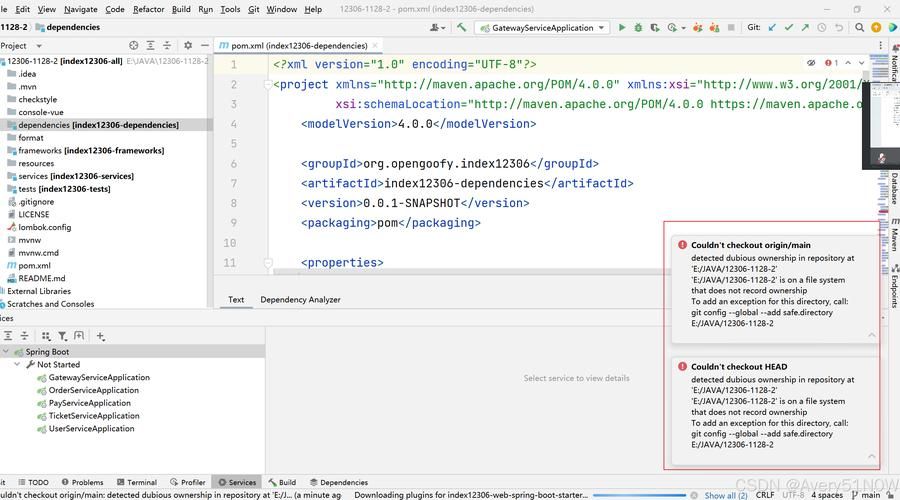Toggle the Terminal tool window
This screenshot has height=500, width=900.
pos(135,482)
